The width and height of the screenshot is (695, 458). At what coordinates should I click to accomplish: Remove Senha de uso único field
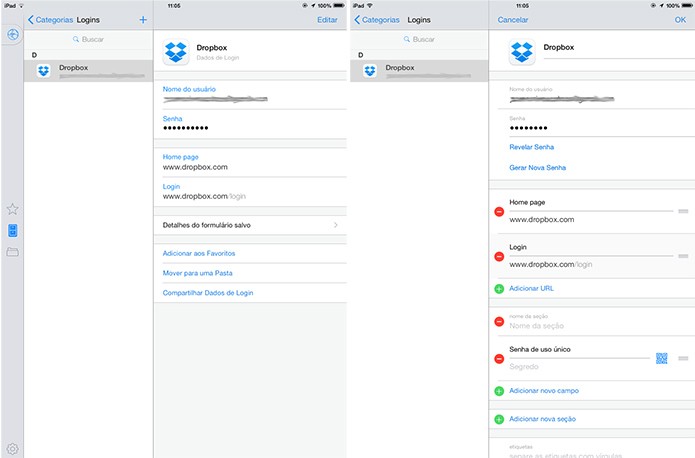pyautogui.click(x=499, y=359)
